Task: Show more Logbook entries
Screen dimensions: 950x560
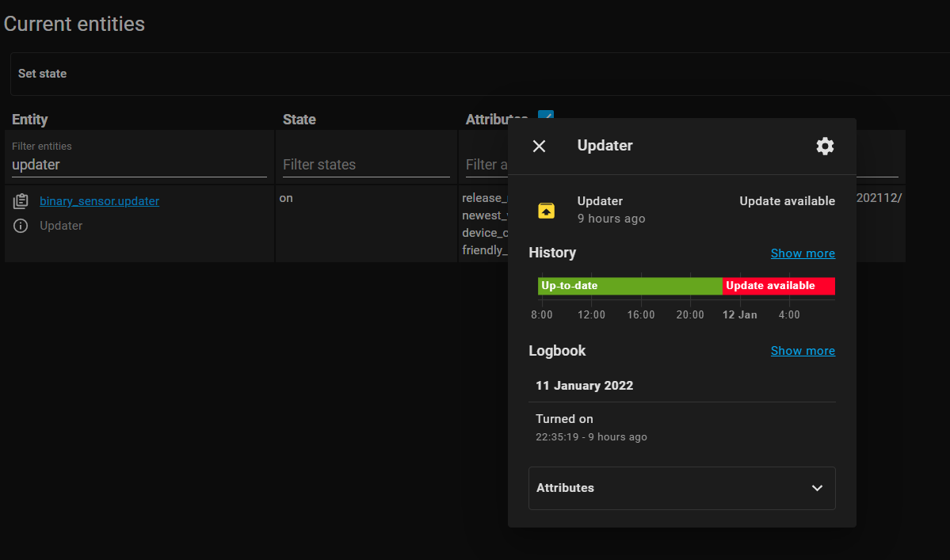Action: [x=802, y=351]
